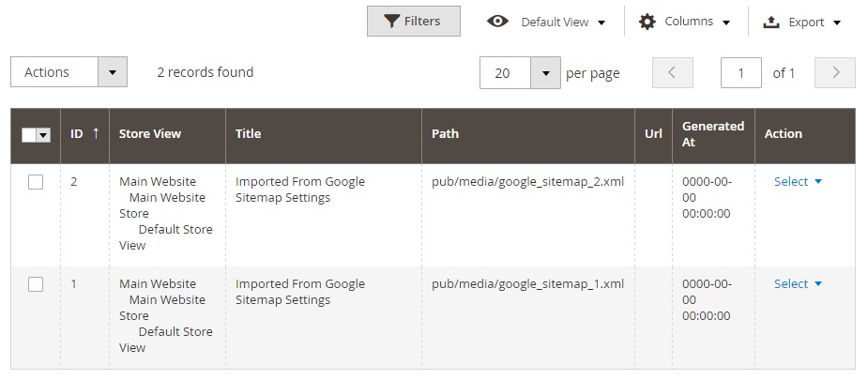This screenshot has height=380, width=868.
Task: Open the Default View menu
Action: (563, 22)
